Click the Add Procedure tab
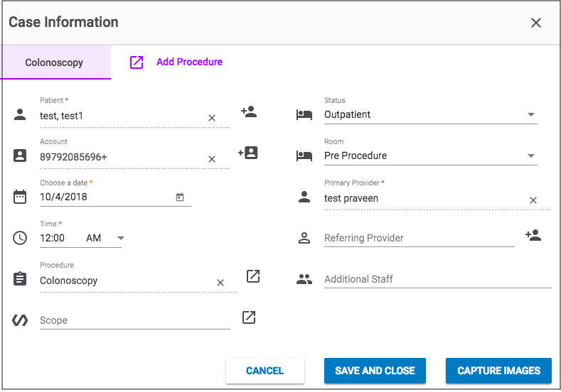This screenshot has width=561, height=392. 176,62
